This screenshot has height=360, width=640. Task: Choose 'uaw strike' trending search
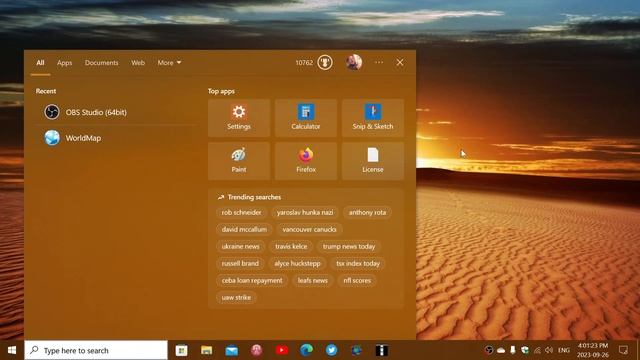pos(236,298)
